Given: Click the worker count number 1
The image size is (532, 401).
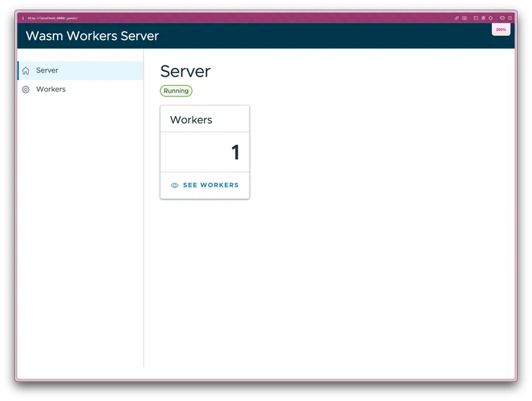Looking at the screenshot, I should (235, 152).
